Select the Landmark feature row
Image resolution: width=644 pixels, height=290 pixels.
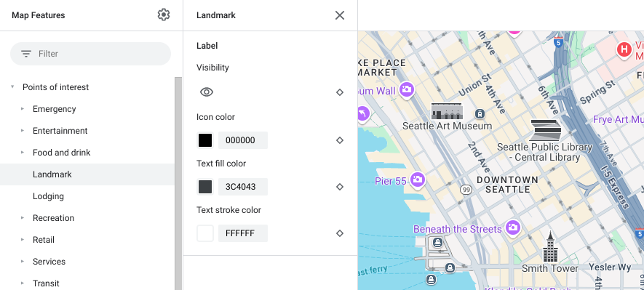pos(87,174)
